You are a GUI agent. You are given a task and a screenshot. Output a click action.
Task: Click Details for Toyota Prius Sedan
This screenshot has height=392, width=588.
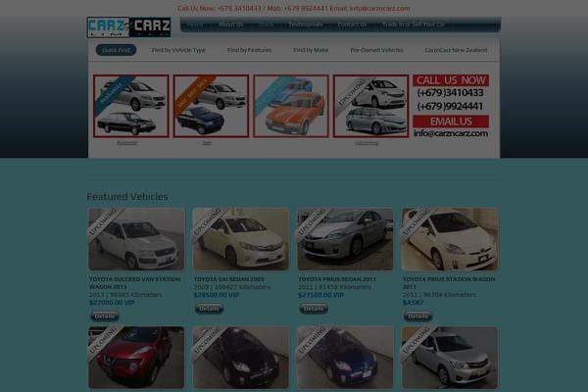coord(314,309)
